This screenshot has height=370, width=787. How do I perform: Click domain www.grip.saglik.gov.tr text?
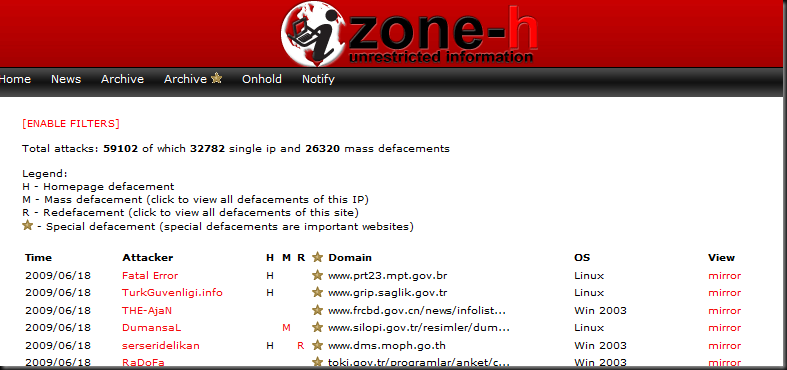pos(387,293)
